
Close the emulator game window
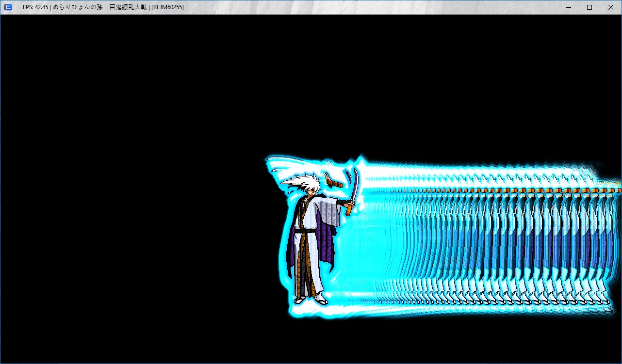[611, 7]
